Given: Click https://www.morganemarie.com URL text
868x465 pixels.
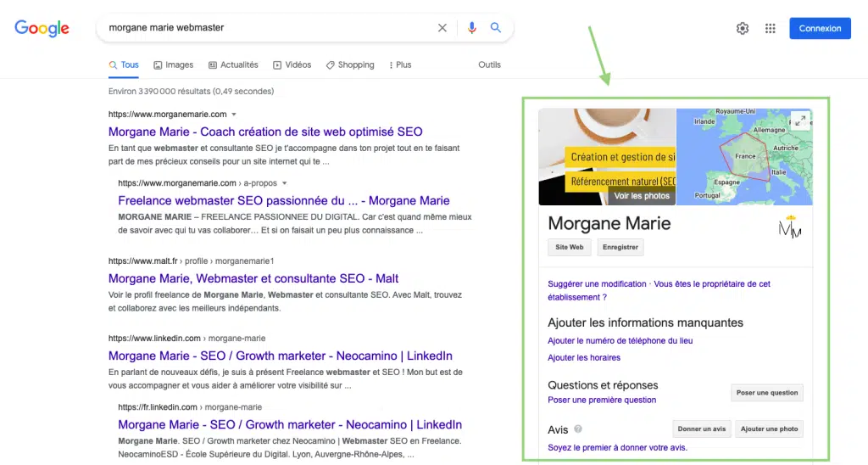Looking at the screenshot, I should point(167,115).
